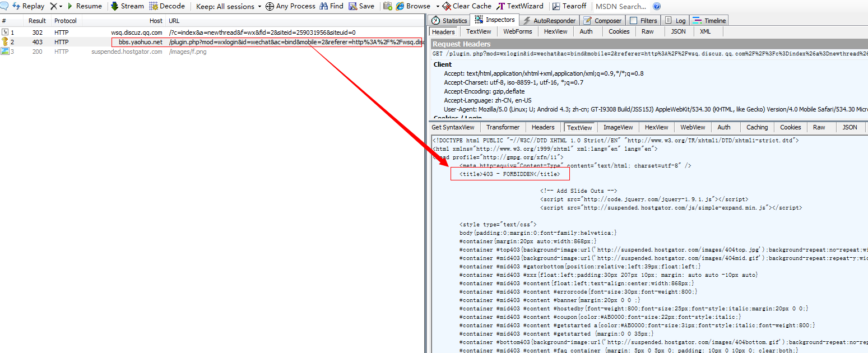Click the icon of session 1
The image size is (868, 353).
click(5, 32)
